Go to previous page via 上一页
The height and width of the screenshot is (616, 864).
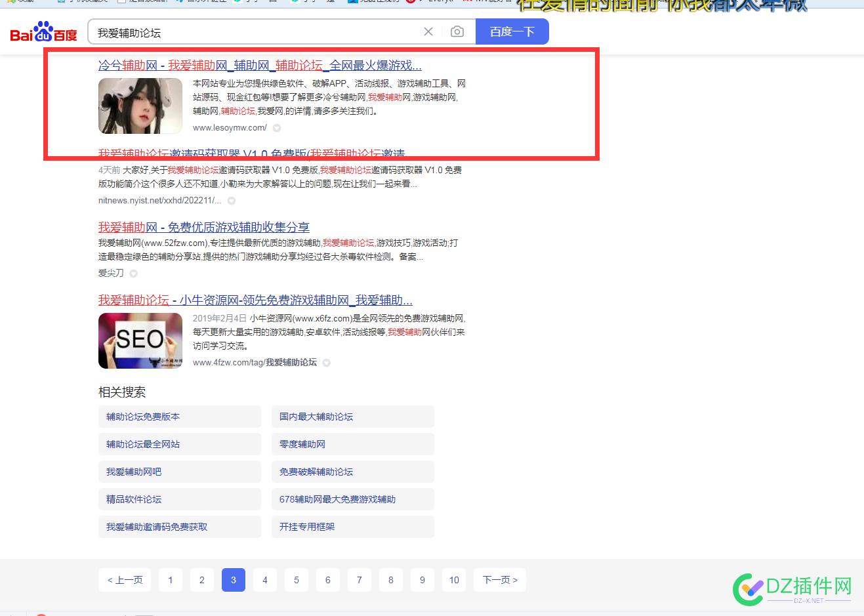(x=125, y=580)
